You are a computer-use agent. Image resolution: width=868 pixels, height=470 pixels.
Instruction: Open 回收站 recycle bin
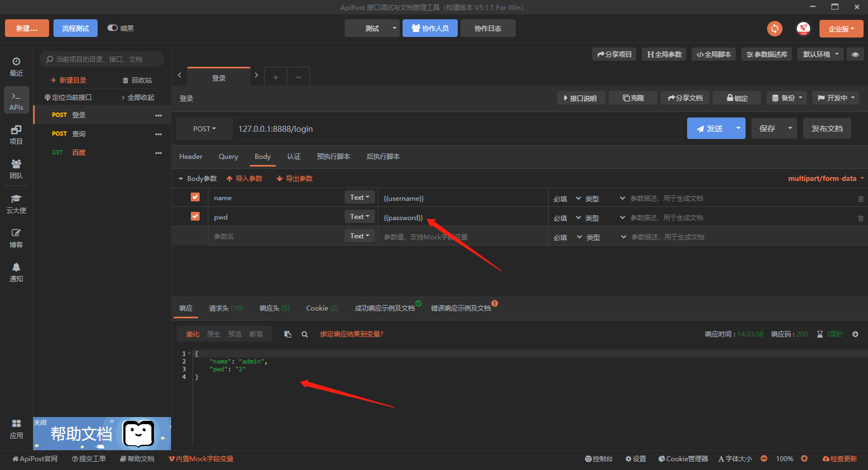click(137, 81)
